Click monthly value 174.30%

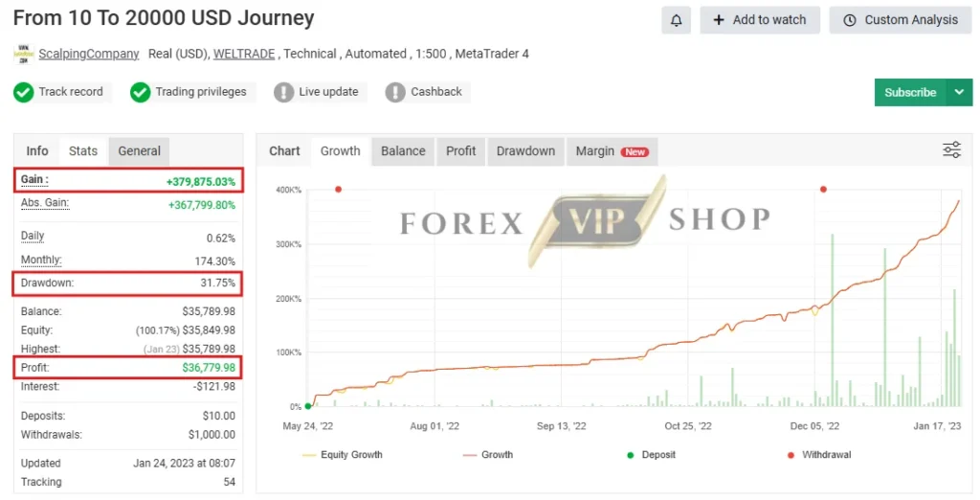[x=215, y=261]
